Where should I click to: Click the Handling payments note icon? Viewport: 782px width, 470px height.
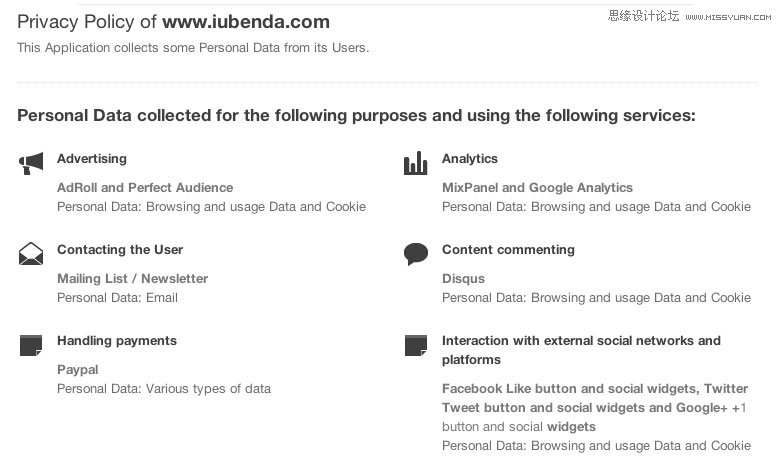coord(31,345)
